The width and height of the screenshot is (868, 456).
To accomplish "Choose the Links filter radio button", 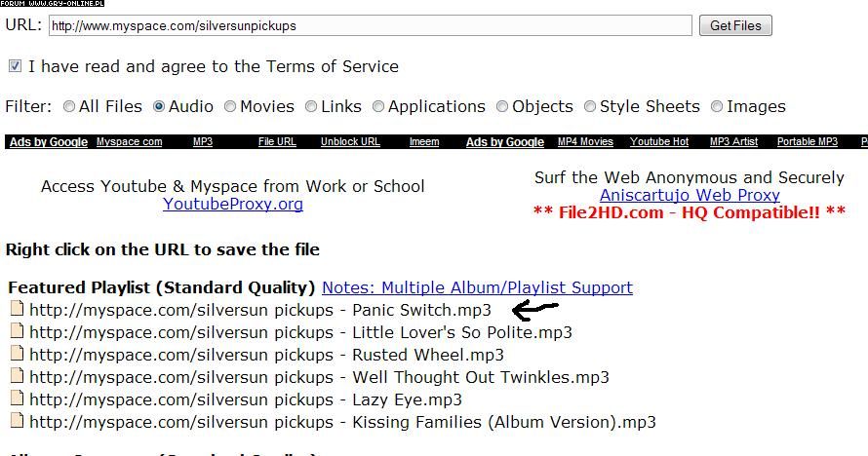I will click(311, 107).
